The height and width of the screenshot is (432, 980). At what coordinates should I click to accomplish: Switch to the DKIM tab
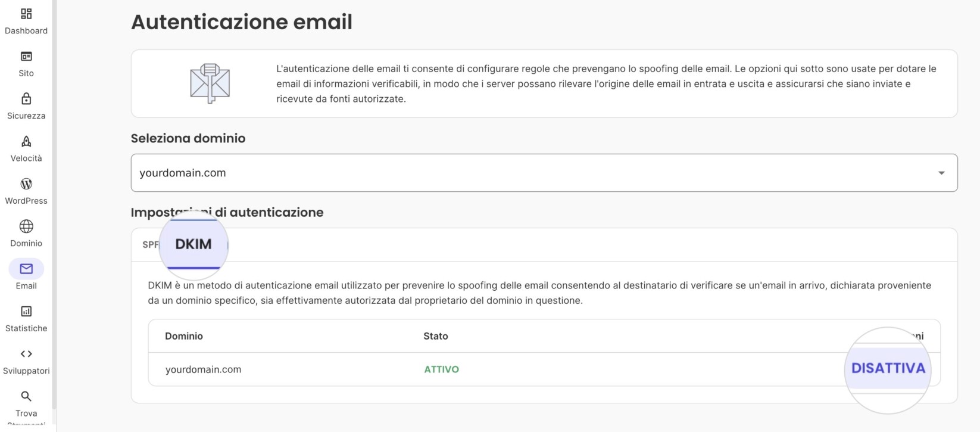click(x=193, y=244)
